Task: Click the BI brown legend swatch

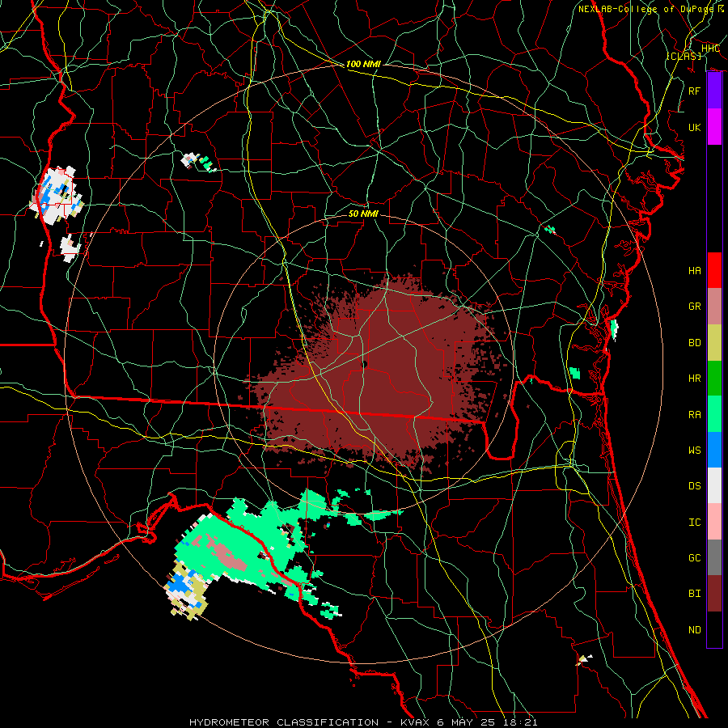Action: point(714,594)
